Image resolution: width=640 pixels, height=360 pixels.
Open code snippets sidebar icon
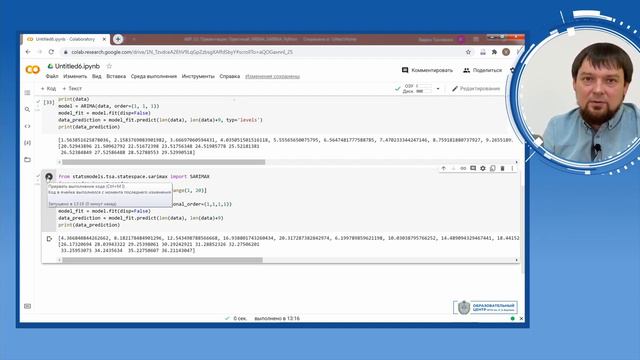[27, 126]
